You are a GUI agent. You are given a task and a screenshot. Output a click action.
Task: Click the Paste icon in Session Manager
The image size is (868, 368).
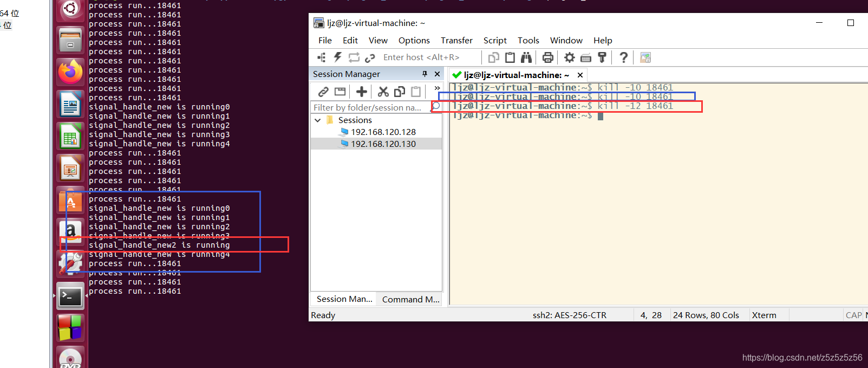[416, 92]
